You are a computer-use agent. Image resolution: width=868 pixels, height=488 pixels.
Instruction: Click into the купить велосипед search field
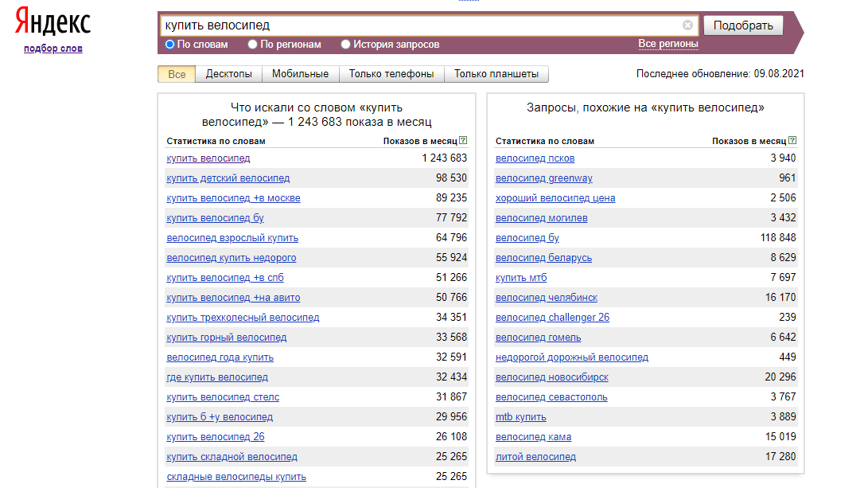tap(422, 25)
